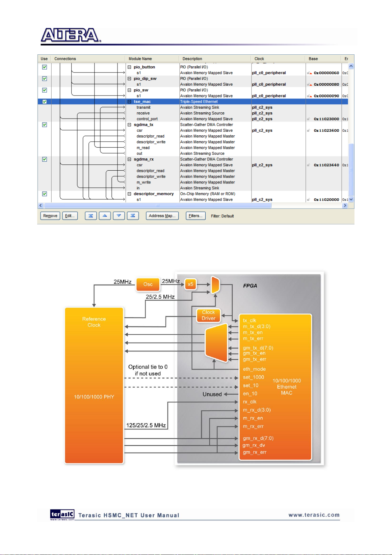Toggle the sgdma_tx Use checkbox
Viewport: 392px width, 555px height.
coord(44,125)
